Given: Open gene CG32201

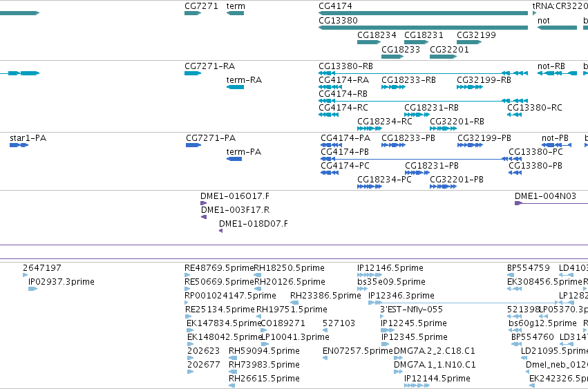Looking at the screenshot, I should [x=449, y=50].
